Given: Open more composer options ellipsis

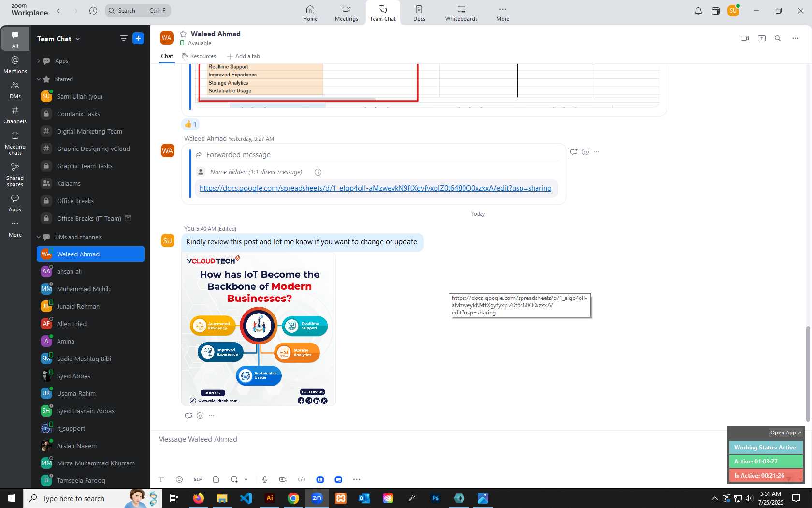Looking at the screenshot, I should (x=357, y=479).
